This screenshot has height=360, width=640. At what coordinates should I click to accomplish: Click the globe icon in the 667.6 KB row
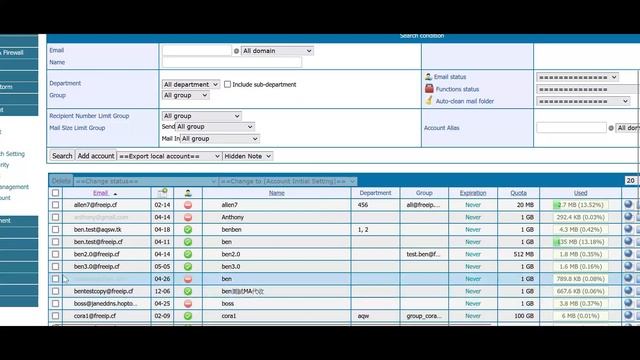(628, 291)
